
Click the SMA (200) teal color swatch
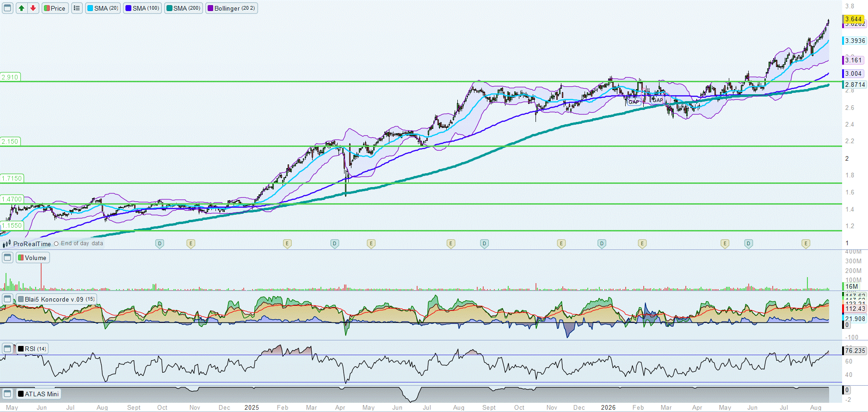coord(170,8)
